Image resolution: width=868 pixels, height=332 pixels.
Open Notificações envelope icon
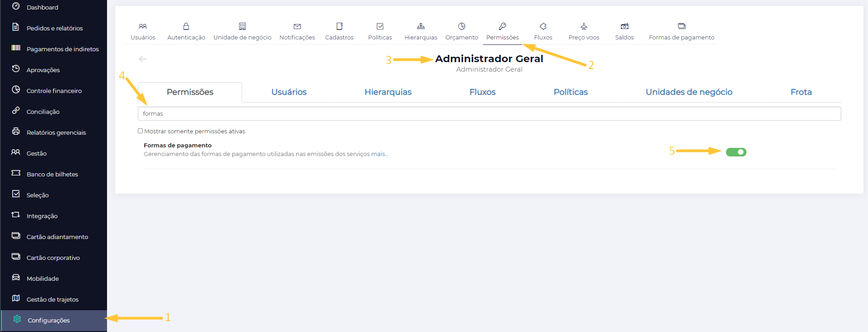(297, 27)
